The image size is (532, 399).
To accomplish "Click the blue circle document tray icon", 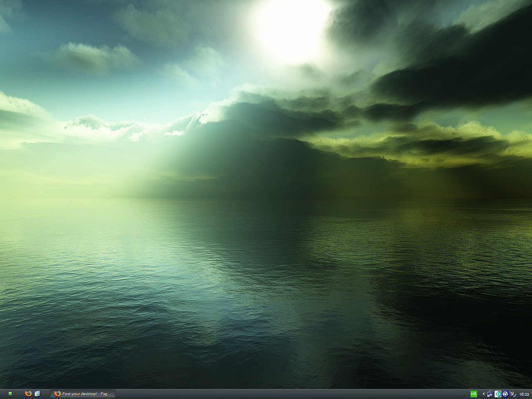I will [505, 394].
